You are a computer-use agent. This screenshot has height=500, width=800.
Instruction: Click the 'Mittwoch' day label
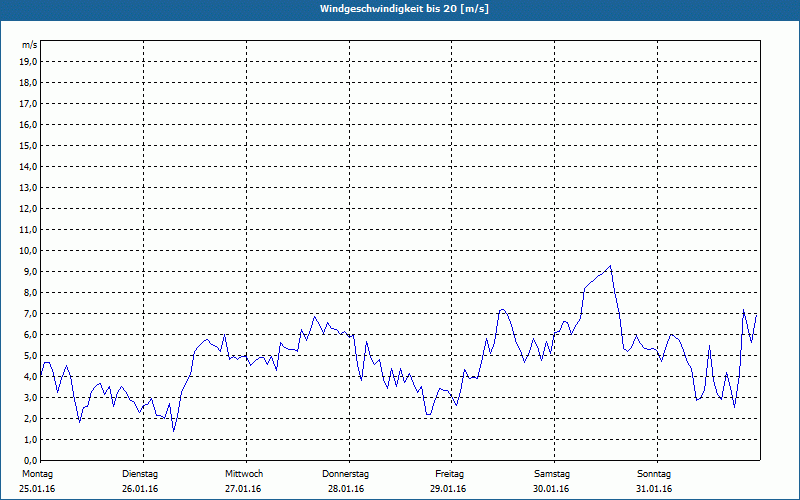click(244, 474)
